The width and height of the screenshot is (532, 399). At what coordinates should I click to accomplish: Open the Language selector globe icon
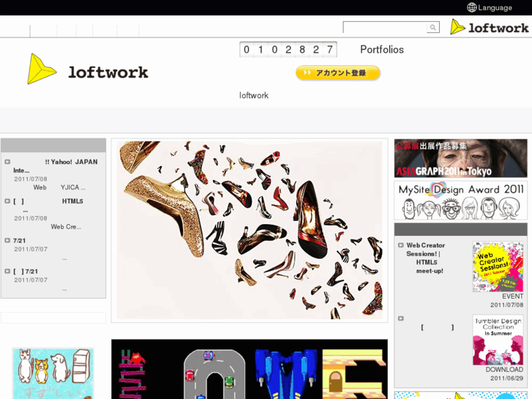click(x=471, y=7)
